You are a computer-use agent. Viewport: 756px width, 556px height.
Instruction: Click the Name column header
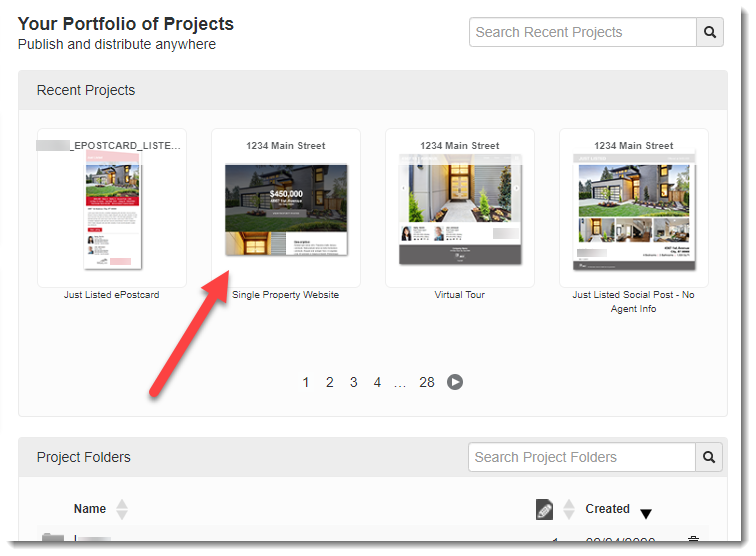click(90, 509)
